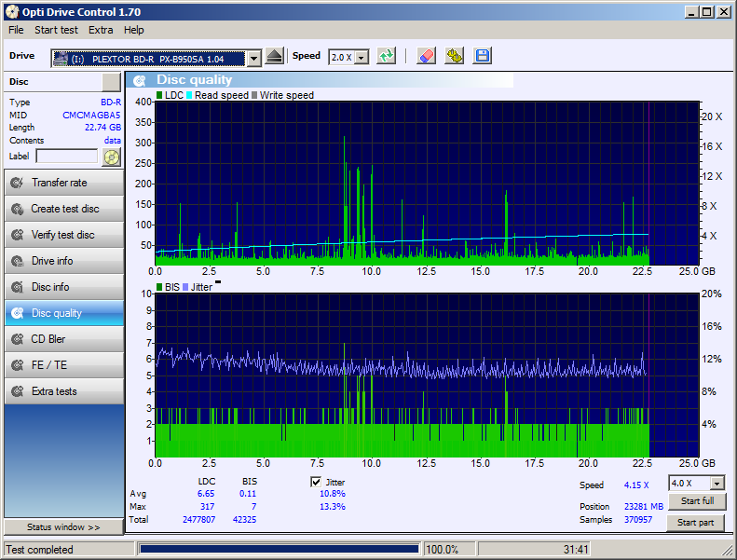The image size is (737, 560).
Task: Click the test progress bar
Action: pyautogui.click(x=280, y=549)
